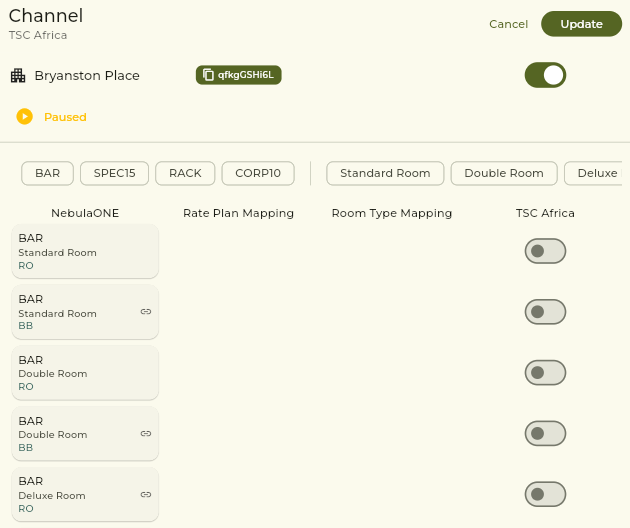Open the BAR Double Room BB card
This screenshot has width=630, height=528.
point(85,433)
